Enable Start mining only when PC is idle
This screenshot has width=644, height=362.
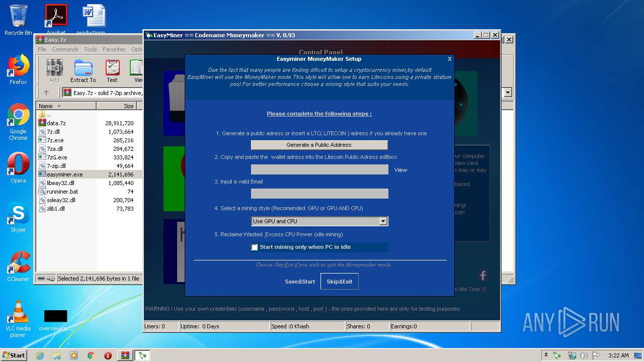[x=255, y=247]
